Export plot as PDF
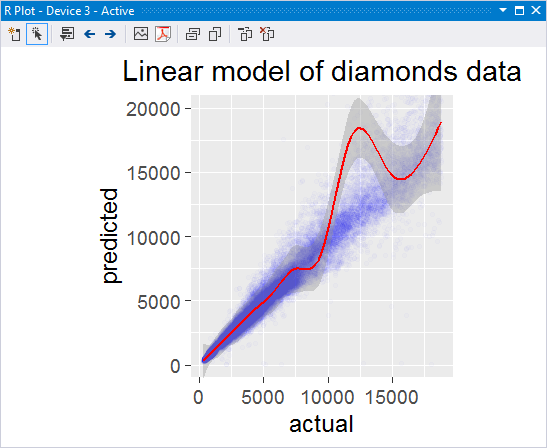 click(163, 34)
